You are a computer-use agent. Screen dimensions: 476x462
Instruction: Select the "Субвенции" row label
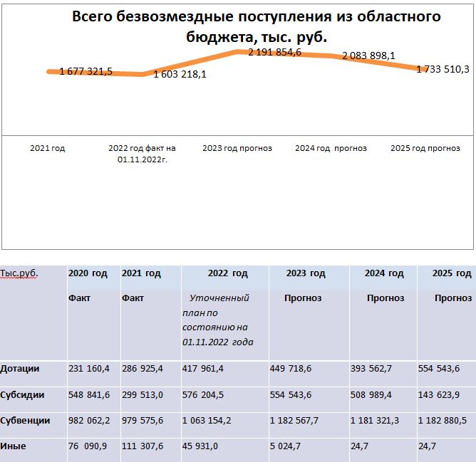point(25,420)
